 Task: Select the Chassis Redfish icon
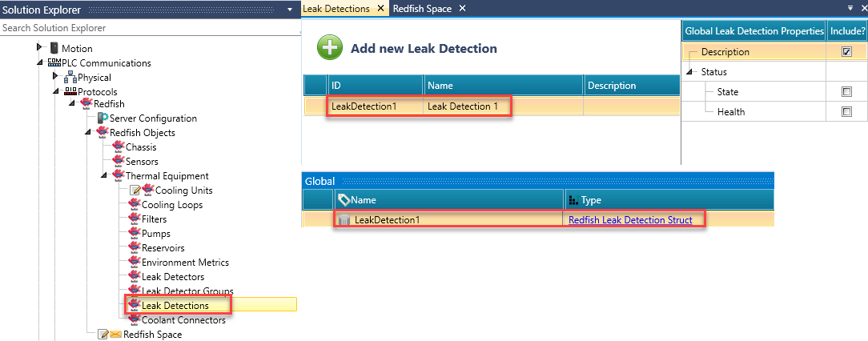coord(119,147)
